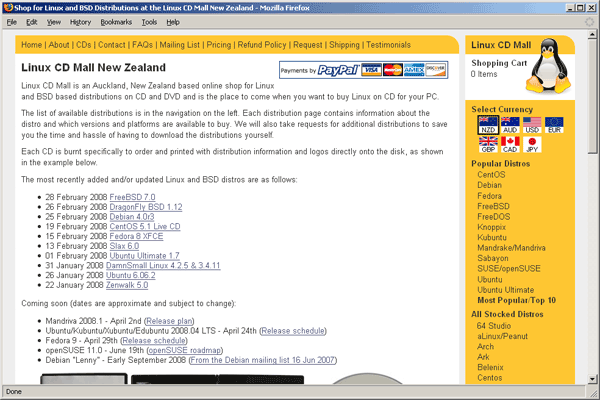The width and height of the screenshot is (600, 400).
Task: Open the Debian mailing list 16 Jun 2007 link
Action: (x=262, y=360)
